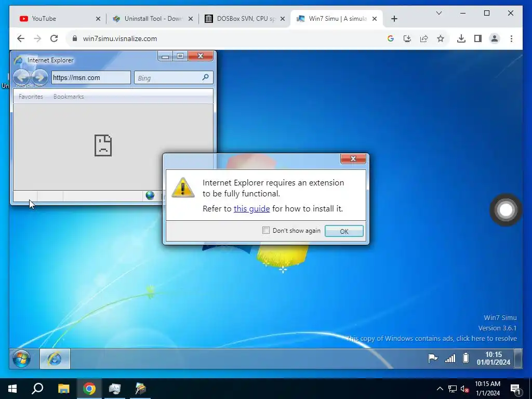Open a new Chrome tab
This screenshot has height=399, width=532.
(394, 19)
